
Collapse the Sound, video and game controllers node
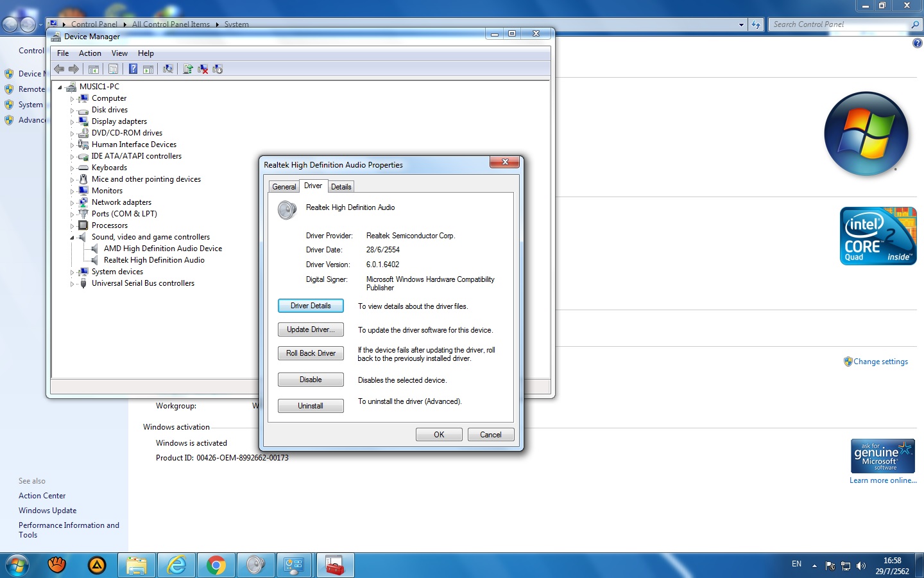(72, 238)
